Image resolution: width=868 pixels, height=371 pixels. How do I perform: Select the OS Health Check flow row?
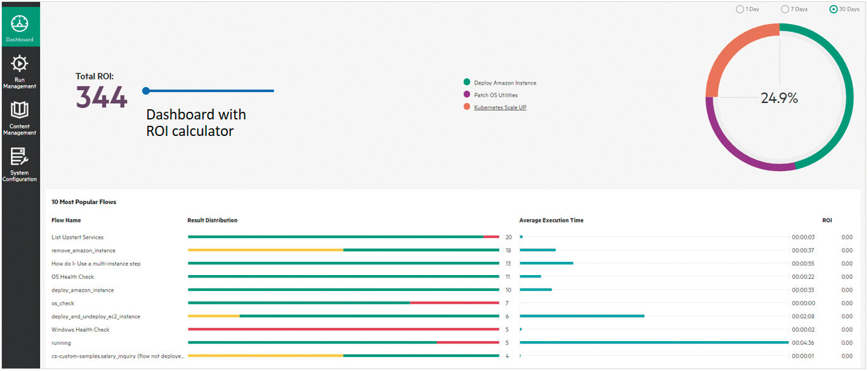tap(72, 277)
